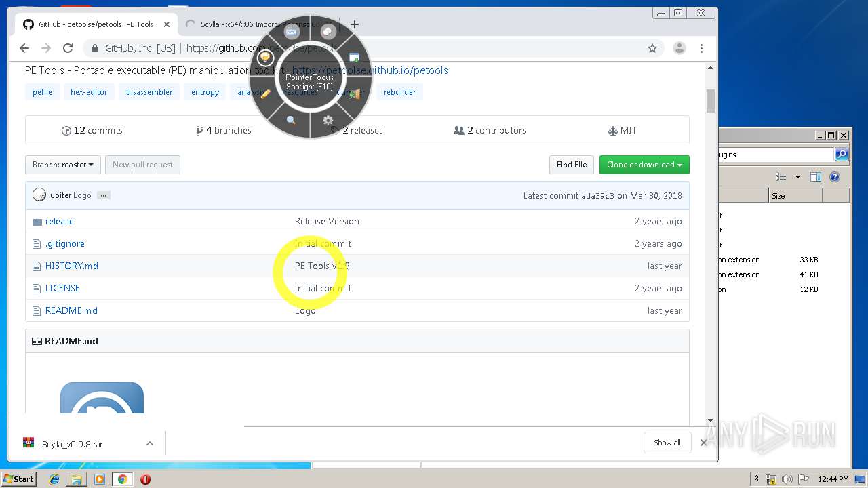Screen dimensions: 868x488
Task: Launch Internet Explorer from the taskbar
Action: point(54,479)
